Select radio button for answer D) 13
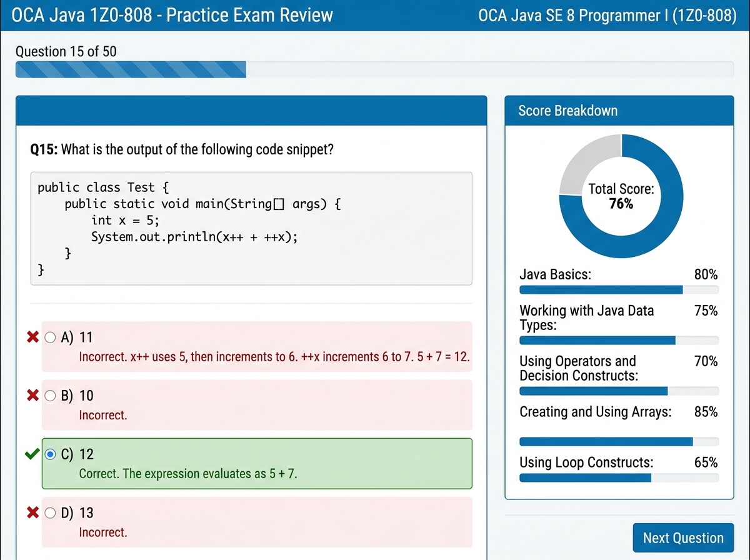 click(x=51, y=513)
